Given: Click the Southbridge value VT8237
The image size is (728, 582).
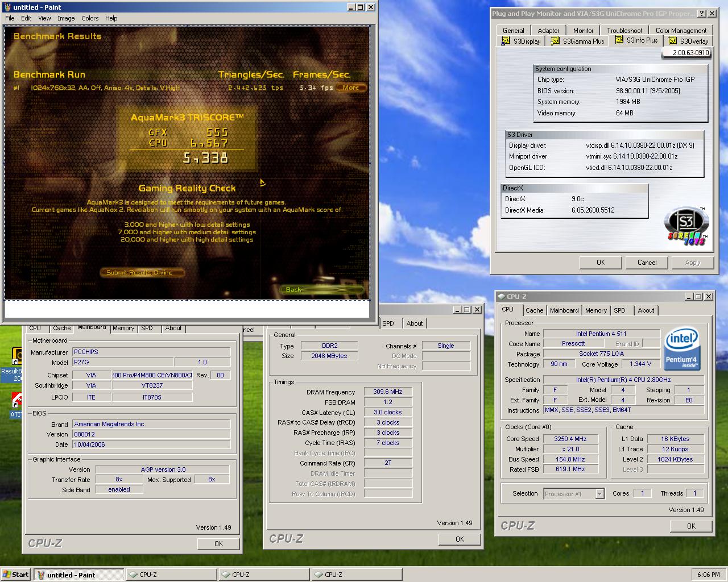Looking at the screenshot, I should coord(152,385).
